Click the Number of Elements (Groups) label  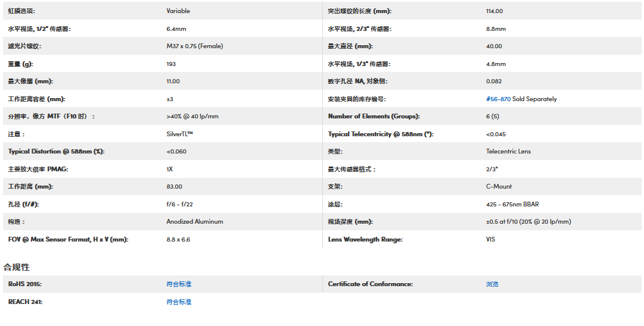pos(374,117)
